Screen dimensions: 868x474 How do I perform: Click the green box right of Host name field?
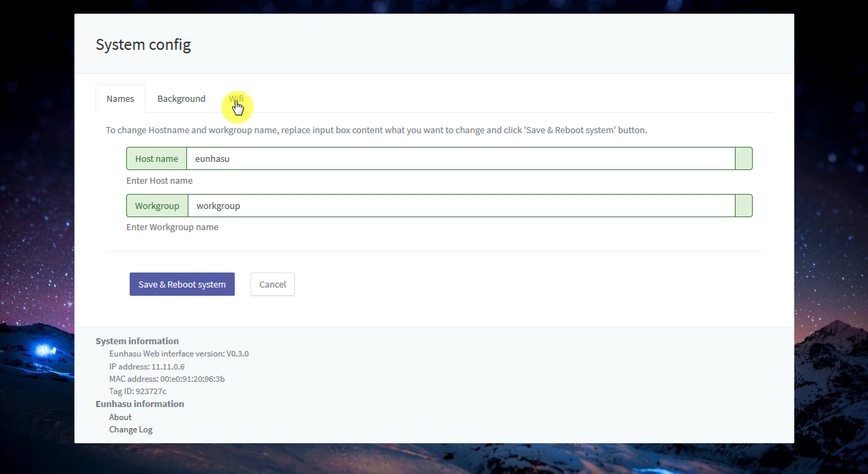click(x=743, y=158)
